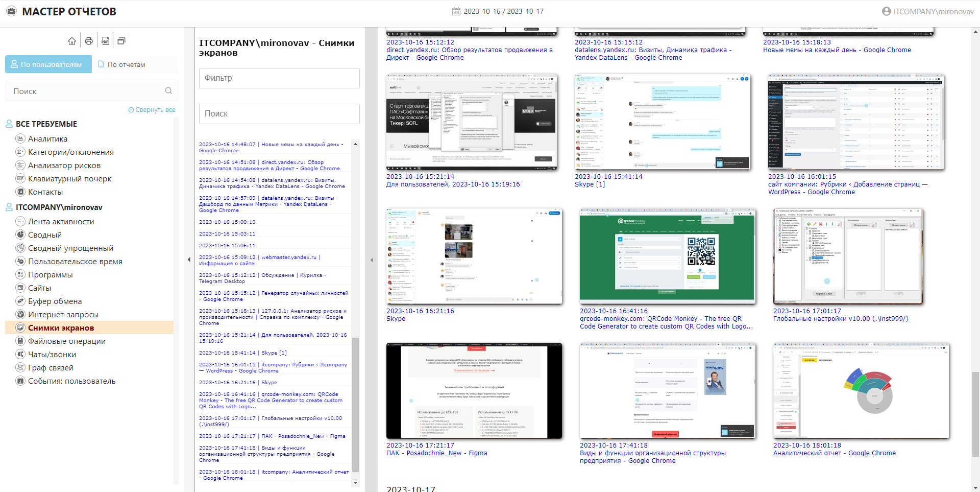Open the 15:41:14 Skype [1] list entry
The width and height of the screenshot is (980, 492).
(x=243, y=353)
